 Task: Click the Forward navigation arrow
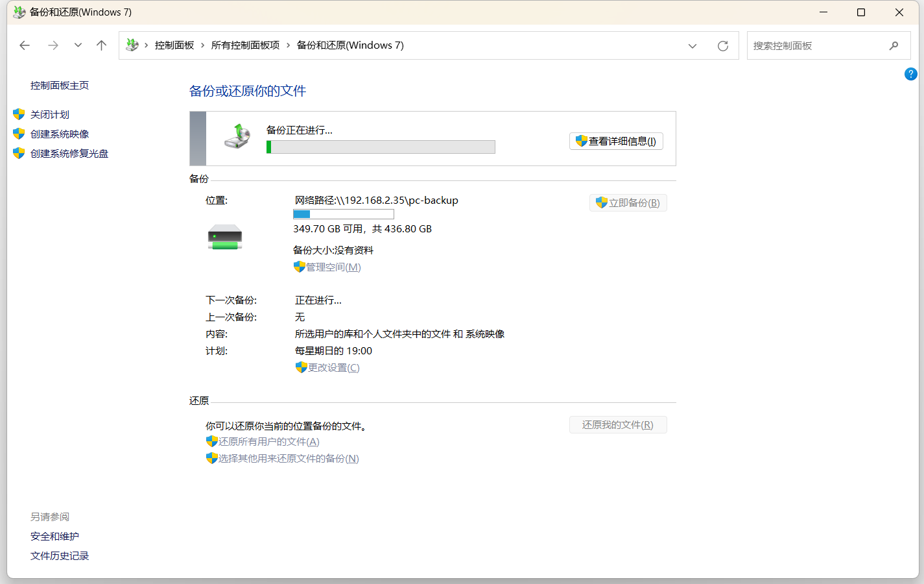point(53,45)
